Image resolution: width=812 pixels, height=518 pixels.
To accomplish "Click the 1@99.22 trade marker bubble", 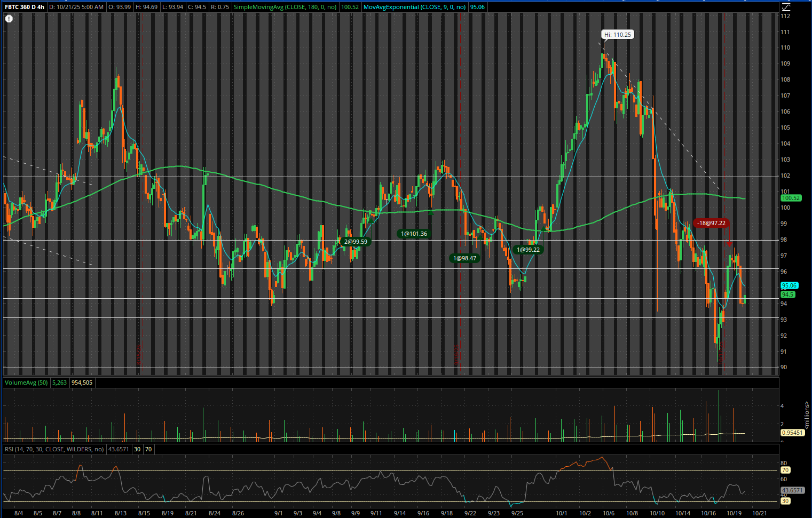I will pos(528,250).
